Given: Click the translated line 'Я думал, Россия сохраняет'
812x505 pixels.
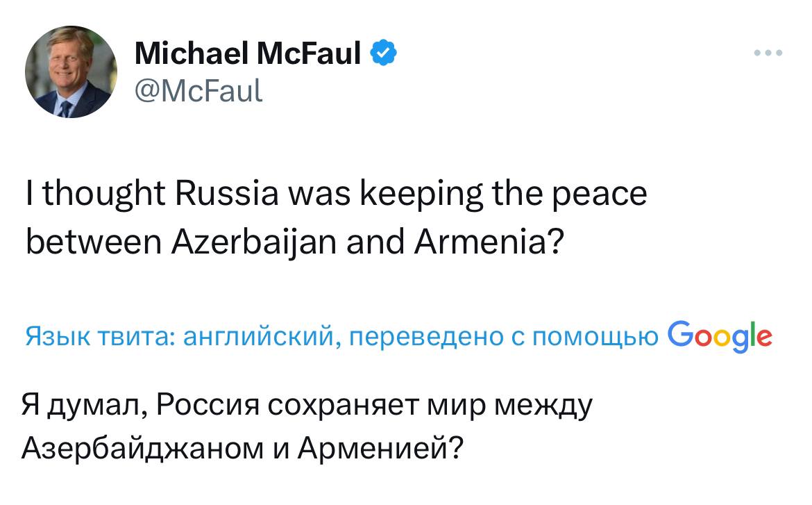Looking at the screenshot, I should [x=220, y=405].
